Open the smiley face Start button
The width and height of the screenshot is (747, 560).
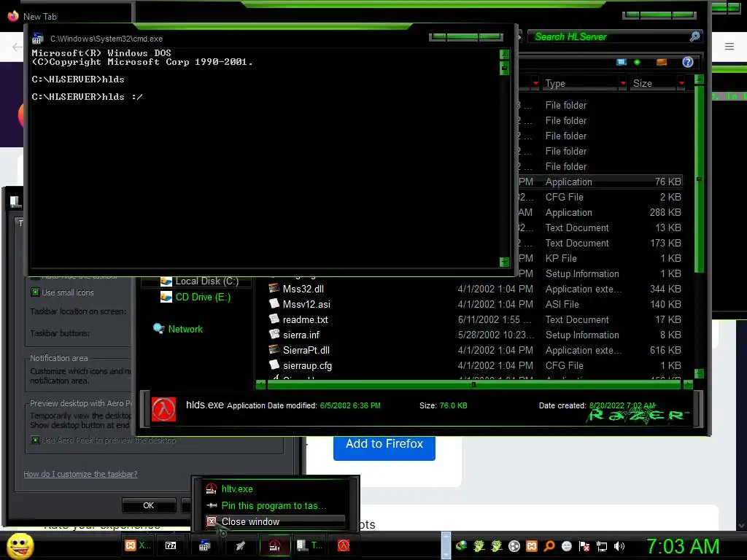click(20, 545)
